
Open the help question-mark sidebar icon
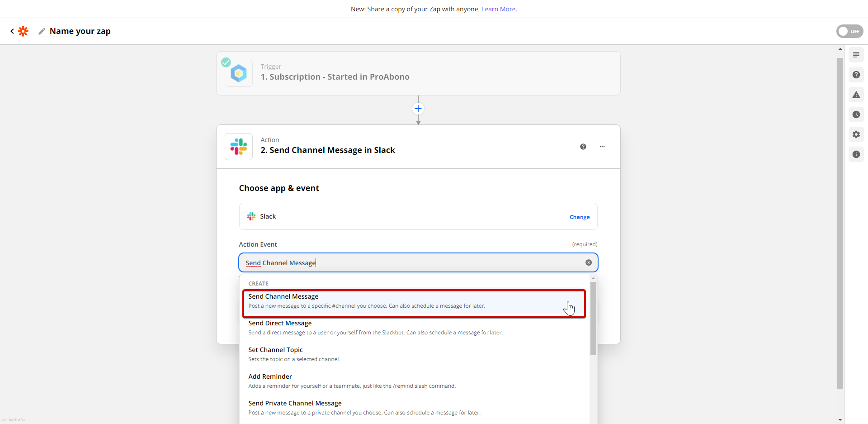[x=856, y=75]
